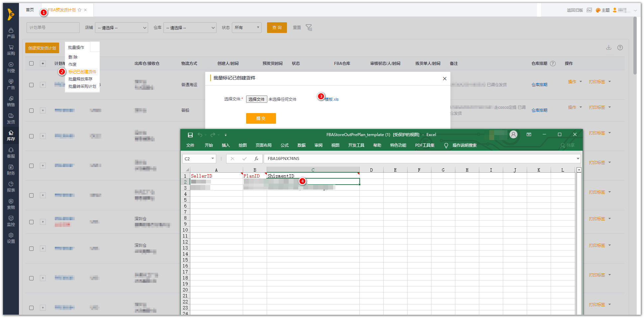Open the 库存 sidebar section
This screenshot has width=644, height=318.
[x=11, y=135]
